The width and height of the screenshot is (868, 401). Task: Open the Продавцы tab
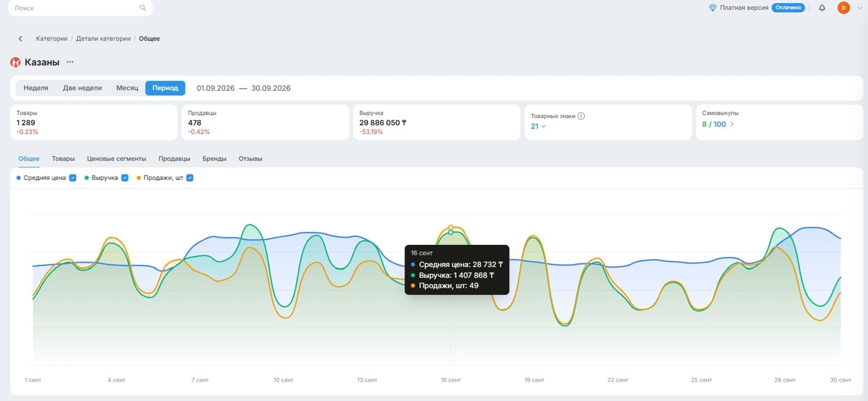point(174,159)
